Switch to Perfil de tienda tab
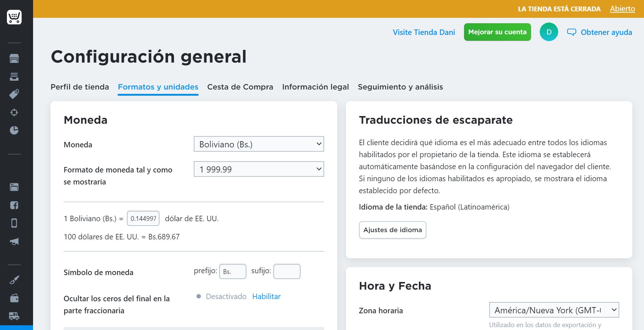This screenshot has height=330, width=644. 80,87
